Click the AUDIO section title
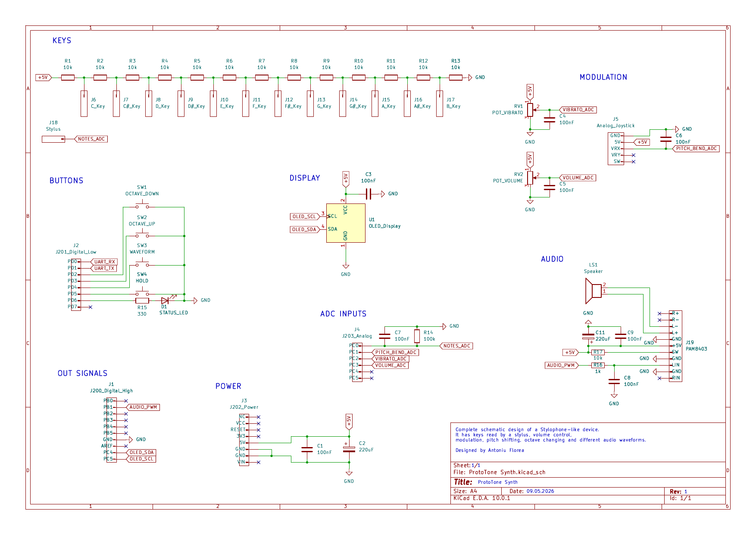Viewport: 756px width, 535px height. [x=552, y=259]
